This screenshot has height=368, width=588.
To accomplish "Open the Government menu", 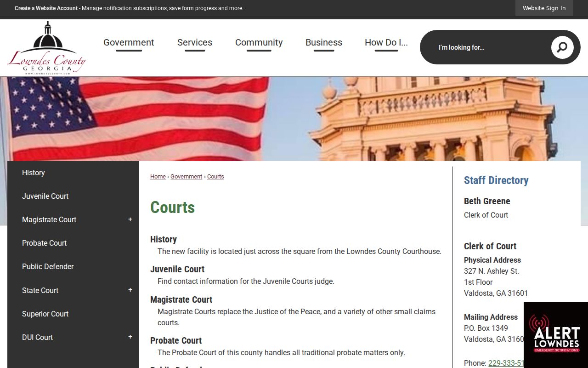I will point(129,43).
